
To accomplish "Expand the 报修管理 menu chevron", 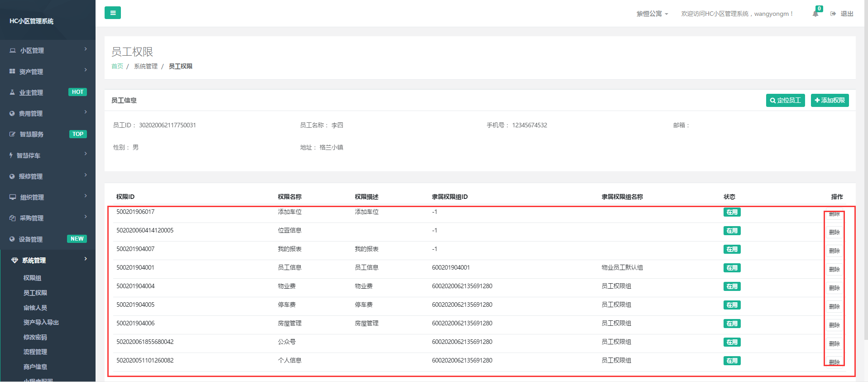I will (x=86, y=175).
